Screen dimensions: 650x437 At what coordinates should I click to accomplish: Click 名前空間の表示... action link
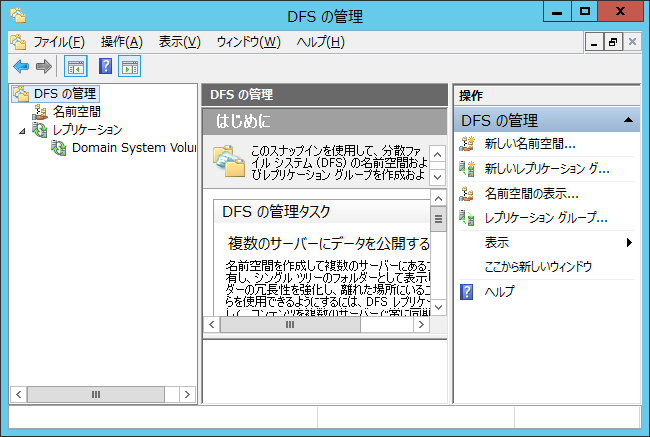[x=531, y=194]
